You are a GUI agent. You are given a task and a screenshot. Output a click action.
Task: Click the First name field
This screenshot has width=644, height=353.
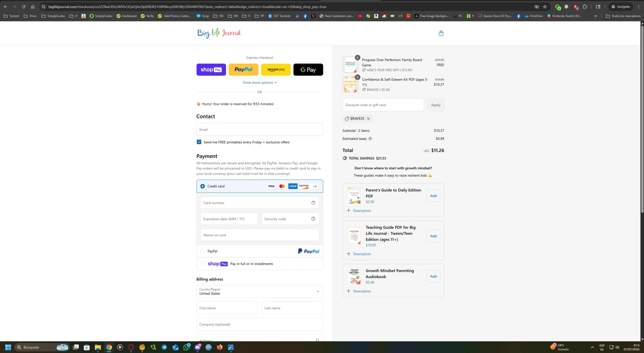pos(227,308)
